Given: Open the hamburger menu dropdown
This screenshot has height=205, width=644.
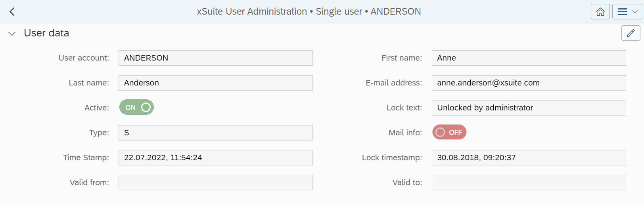Looking at the screenshot, I should 627,12.
